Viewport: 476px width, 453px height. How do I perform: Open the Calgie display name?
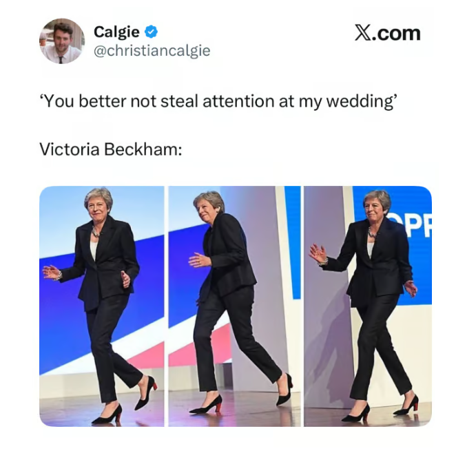[116, 32]
